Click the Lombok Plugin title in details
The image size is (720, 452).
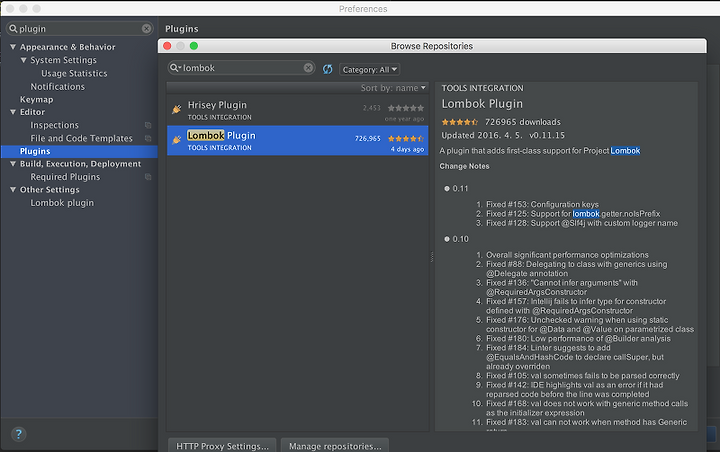point(482,104)
